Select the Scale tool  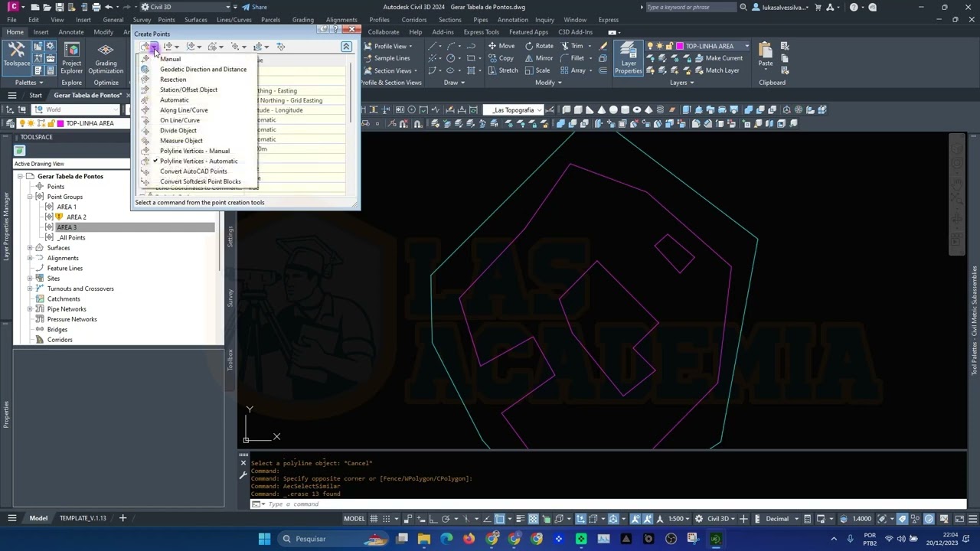(x=537, y=70)
